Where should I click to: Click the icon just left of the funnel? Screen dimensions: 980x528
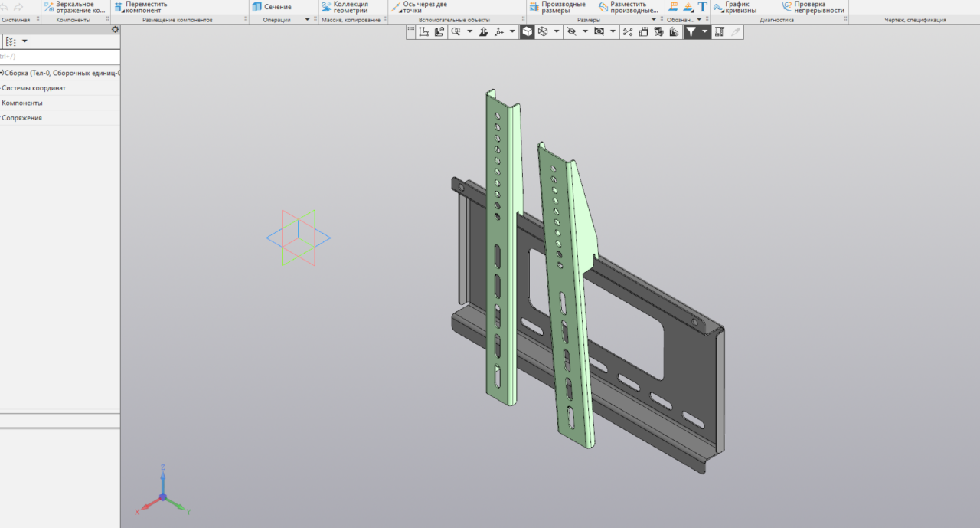672,31
